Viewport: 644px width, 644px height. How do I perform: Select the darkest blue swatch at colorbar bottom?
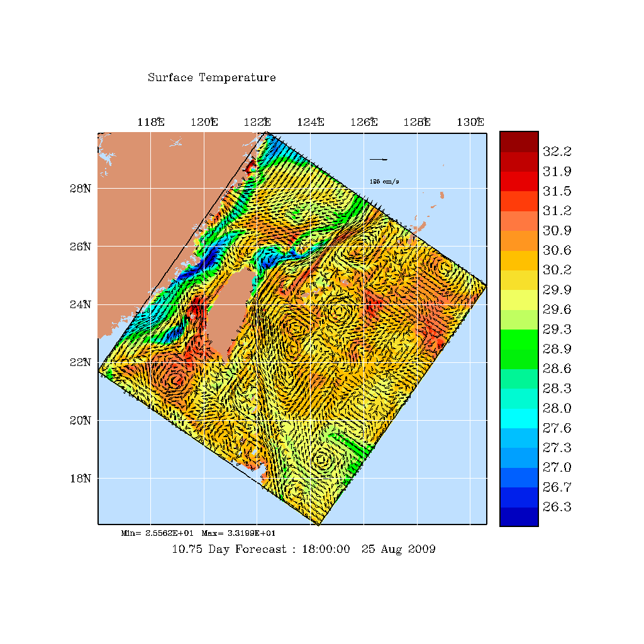point(519,516)
